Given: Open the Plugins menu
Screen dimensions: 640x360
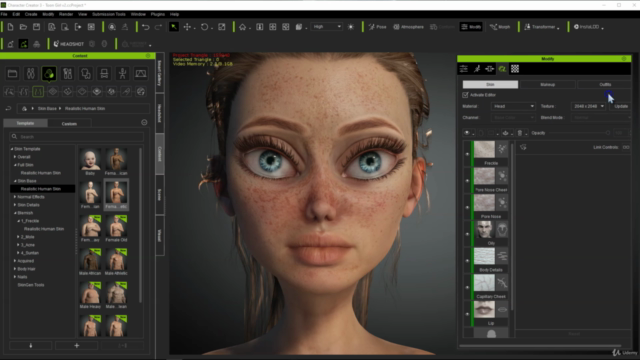Looking at the screenshot, I should coord(158,14).
